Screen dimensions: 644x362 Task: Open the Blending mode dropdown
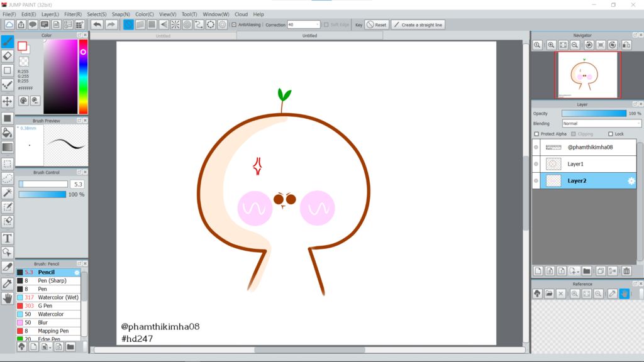coord(601,124)
